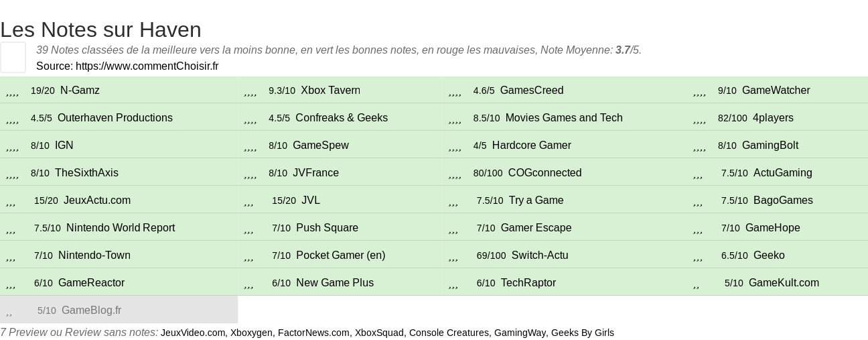The height and width of the screenshot is (340, 868).
Task: Open Outerhaven Productions review
Action: click(x=115, y=118)
